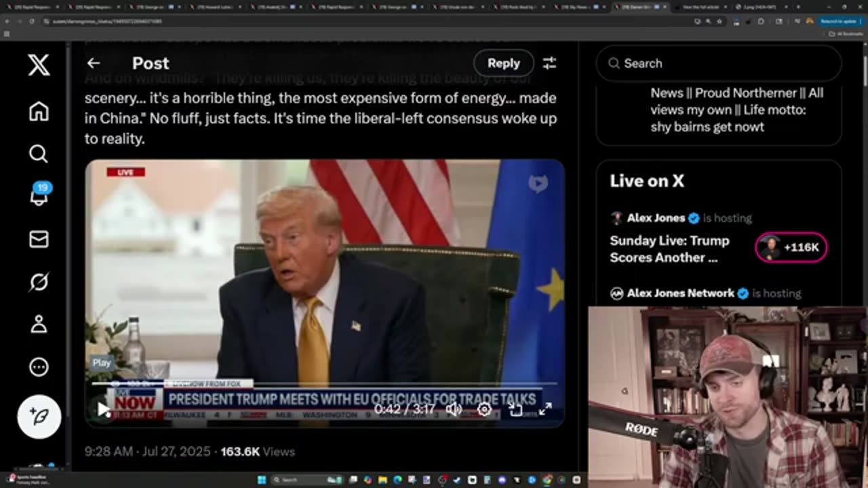This screenshot has width=868, height=488.
Task: Expand video to fullscreen
Action: click(545, 409)
